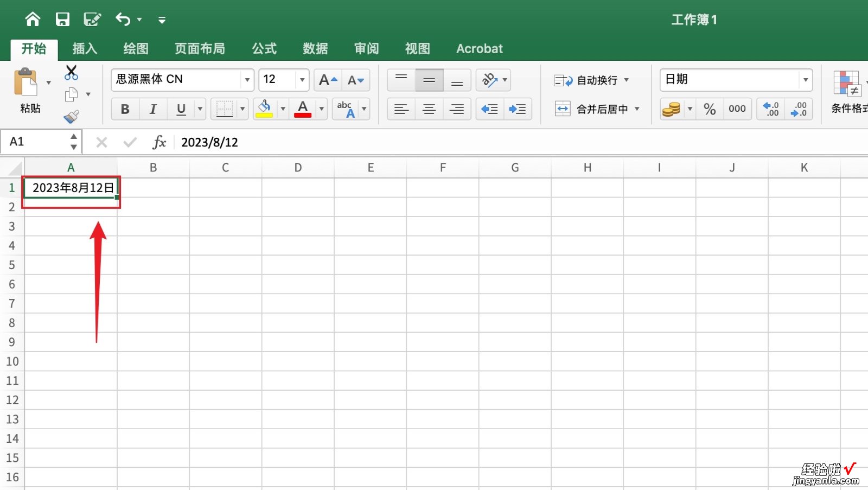Align text left
The height and width of the screenshot is (490, 868).
[401, 109]
